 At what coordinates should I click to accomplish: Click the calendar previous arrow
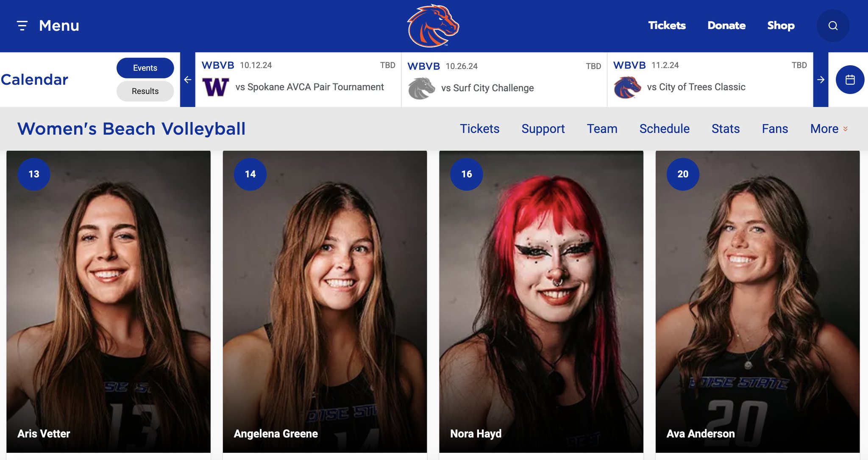(x=187, y=80)
